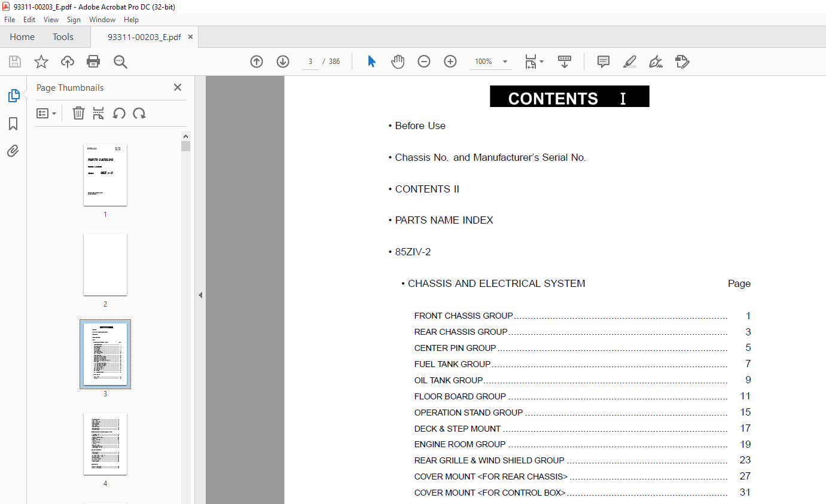Select the Highlight text tool
826x504 pixels.
tap(630, 62)
